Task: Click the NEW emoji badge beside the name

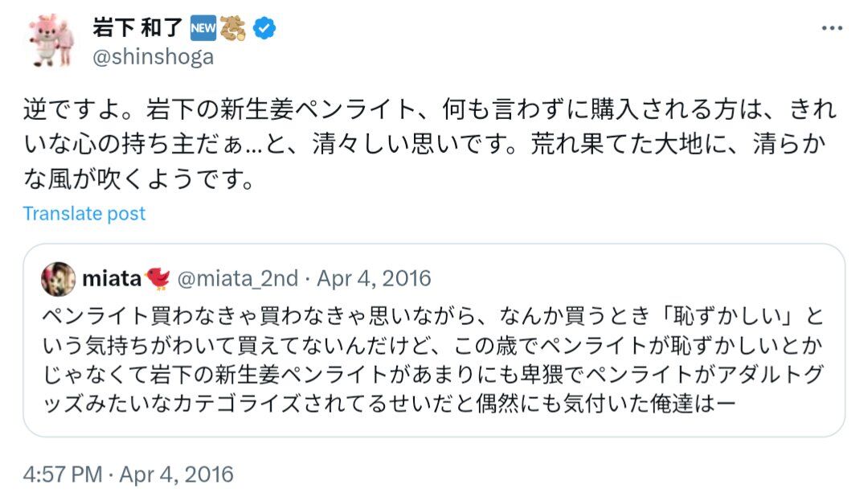Action: click(x=202, y=28)
